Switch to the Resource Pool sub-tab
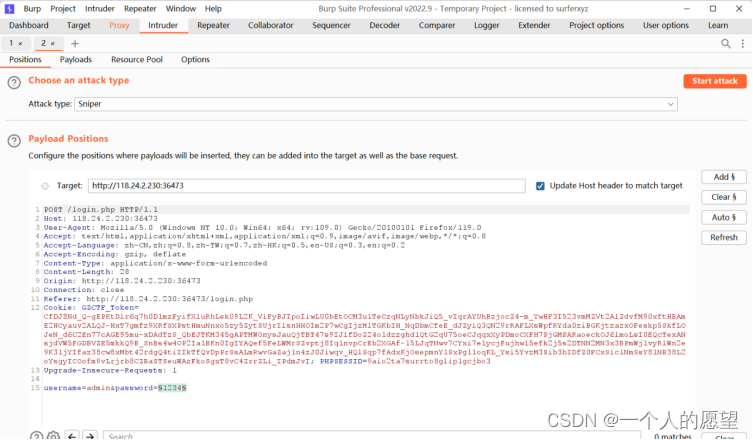The image size is (753, 440). point(137,60)
